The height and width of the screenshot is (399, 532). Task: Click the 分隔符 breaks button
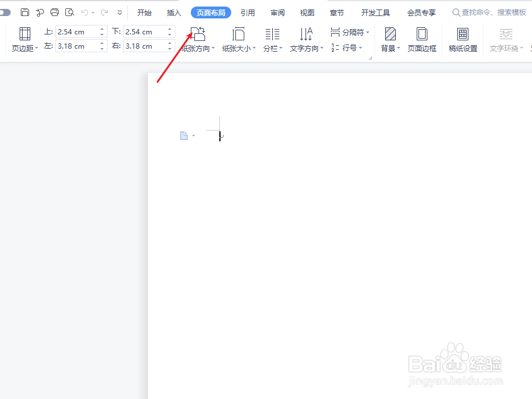(x=347, y=32)
